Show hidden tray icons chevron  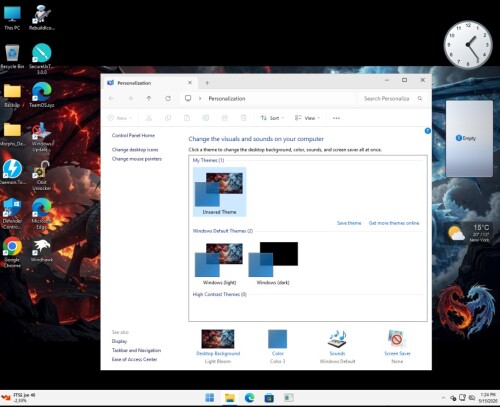(443, 397)
